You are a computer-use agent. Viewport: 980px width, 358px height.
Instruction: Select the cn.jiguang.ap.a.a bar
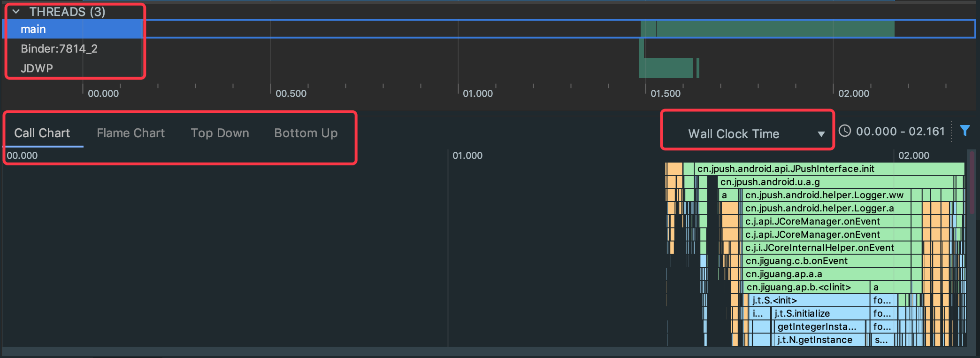827,274
